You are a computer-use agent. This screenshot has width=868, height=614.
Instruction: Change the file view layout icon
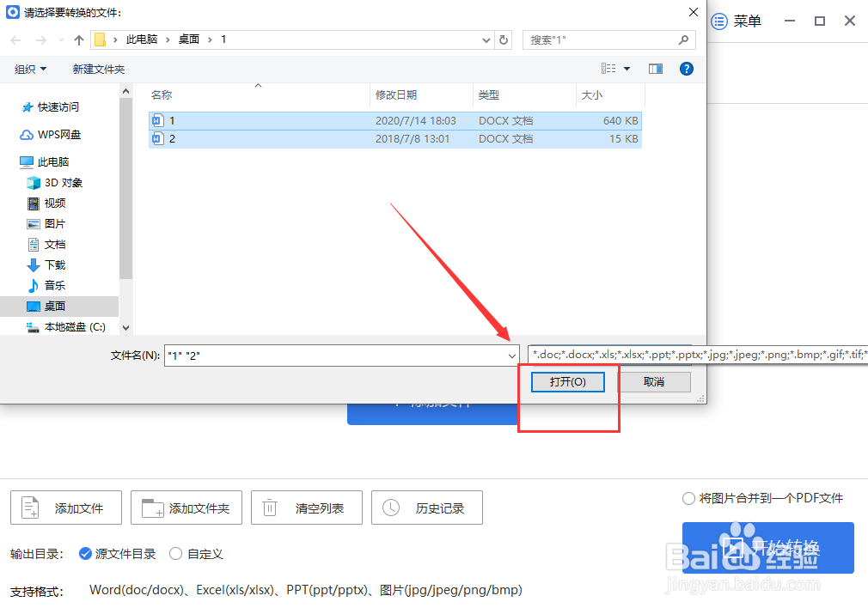[x=608, y=69]
